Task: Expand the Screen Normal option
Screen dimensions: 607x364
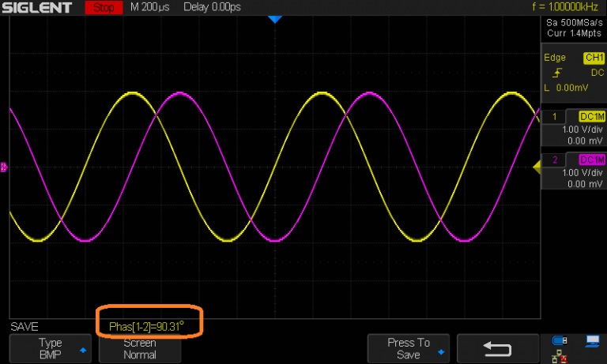Action: point(139,348)
